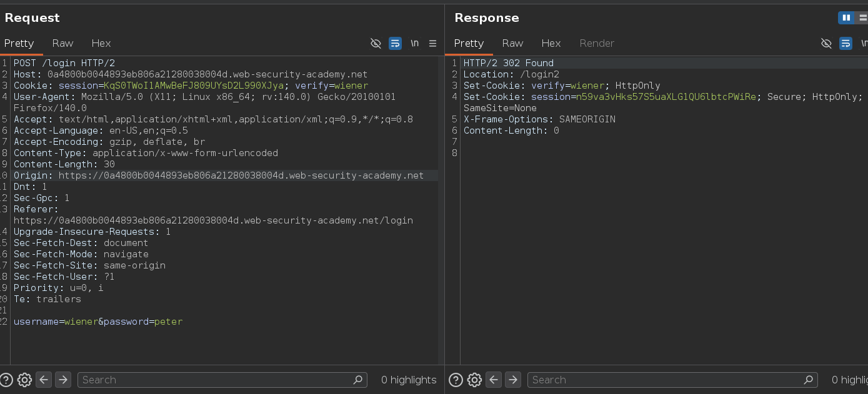Viewport: 868px width, 394px height.
Task: Click magnifier icon in Request search box
Action: [357, 380]
